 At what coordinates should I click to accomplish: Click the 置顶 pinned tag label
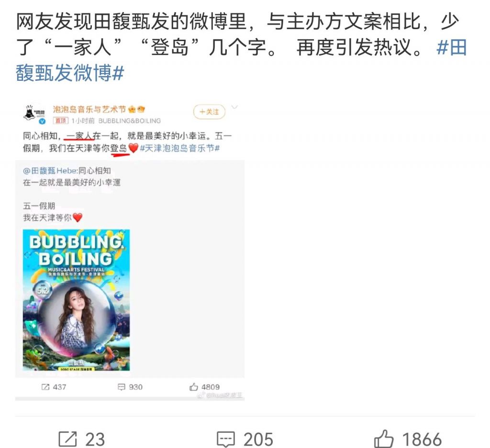60,121
